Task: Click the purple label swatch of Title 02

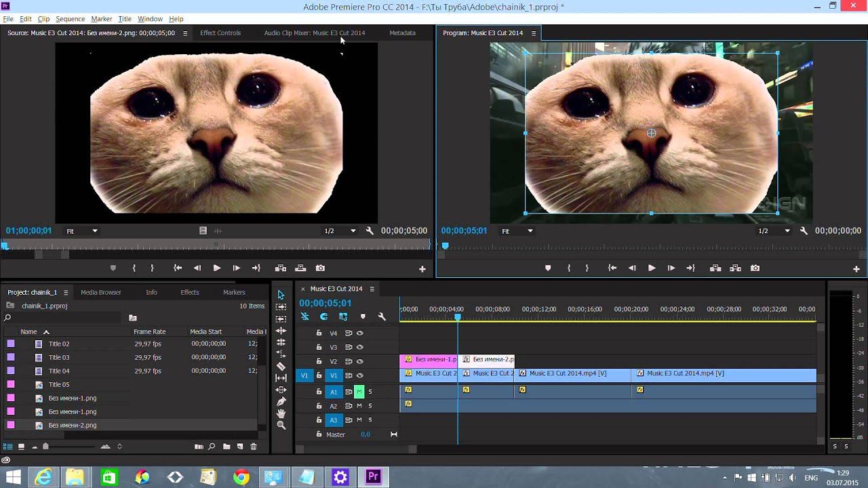Action: 10,344
